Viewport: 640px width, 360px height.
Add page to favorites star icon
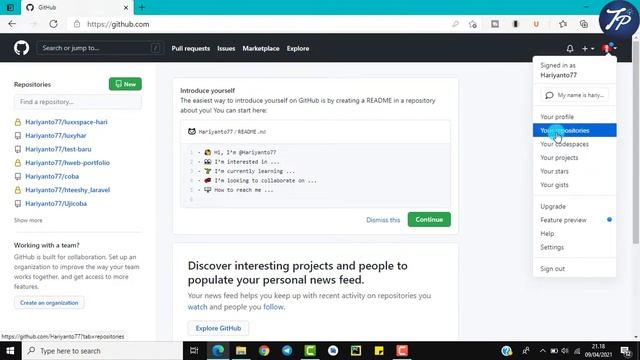coord(473,24)
